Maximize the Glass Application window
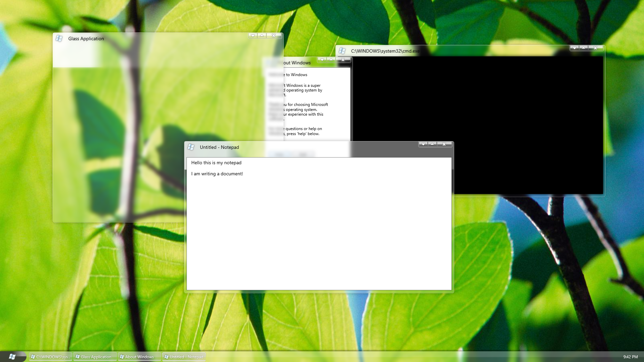This screenshot has width=644, height=362. click(262, 36)
